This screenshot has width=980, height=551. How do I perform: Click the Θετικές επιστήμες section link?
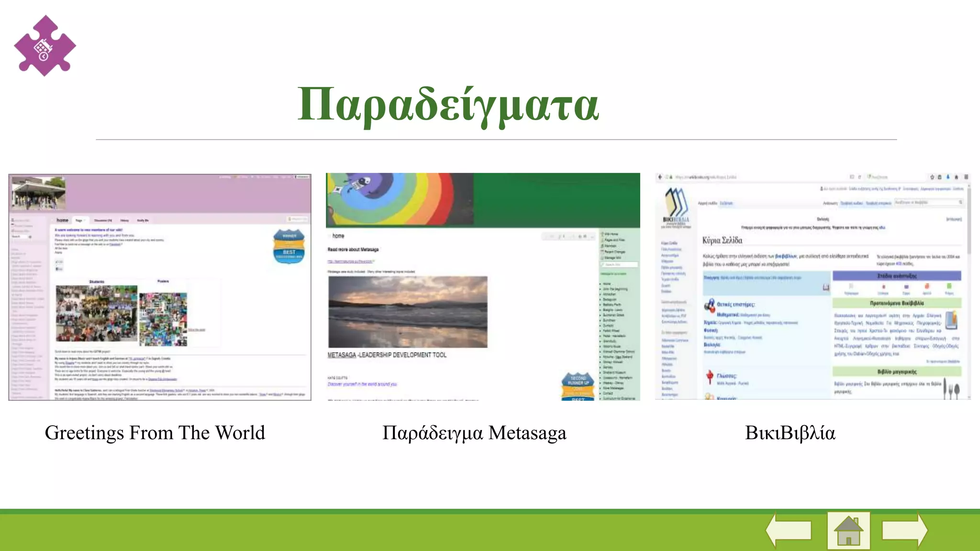point(735,304)
